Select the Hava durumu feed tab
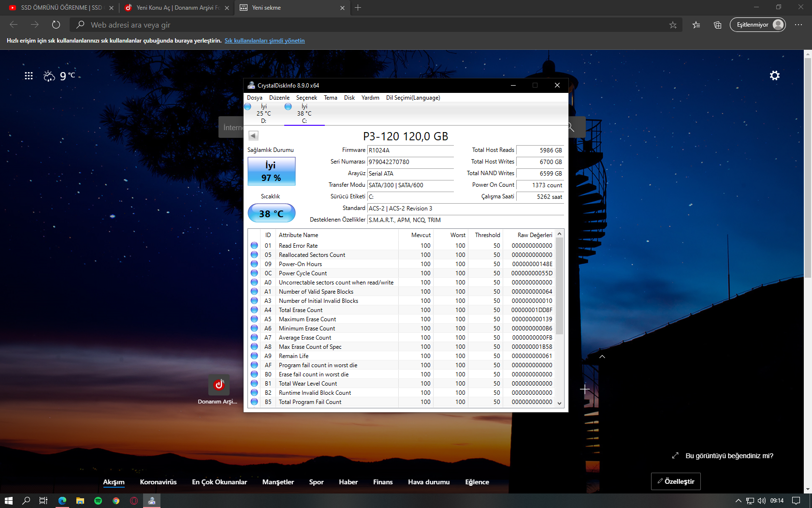812x508 pixels. [429, 482]
